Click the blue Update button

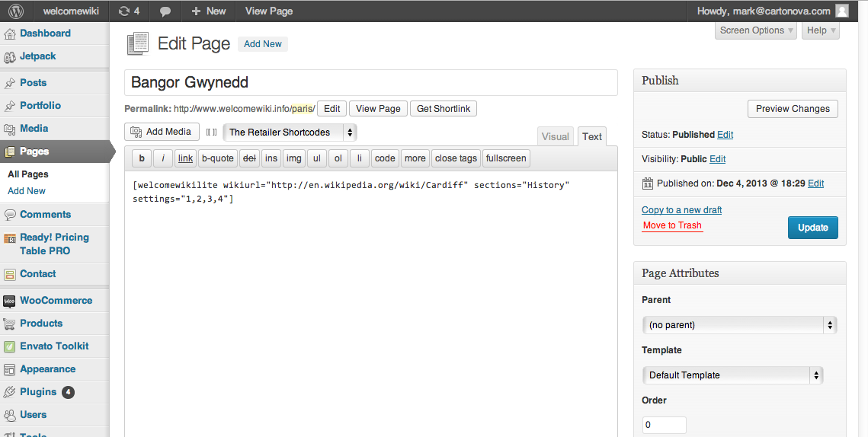point(812,228)
